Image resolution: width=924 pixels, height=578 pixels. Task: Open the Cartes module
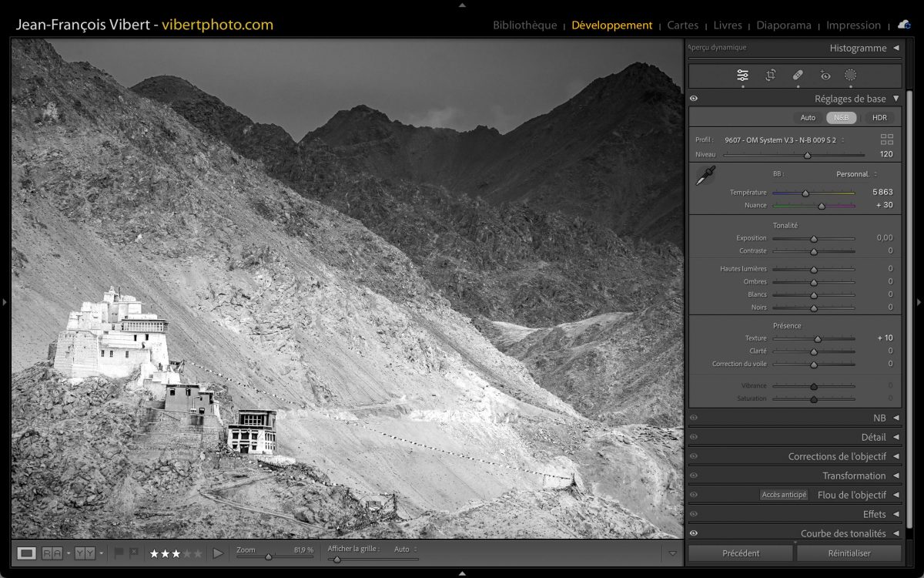pos(682,25)
